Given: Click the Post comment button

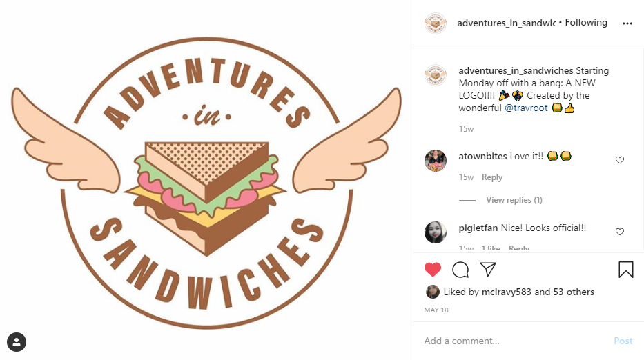Looking at the screenshot, I should [623, 341].
